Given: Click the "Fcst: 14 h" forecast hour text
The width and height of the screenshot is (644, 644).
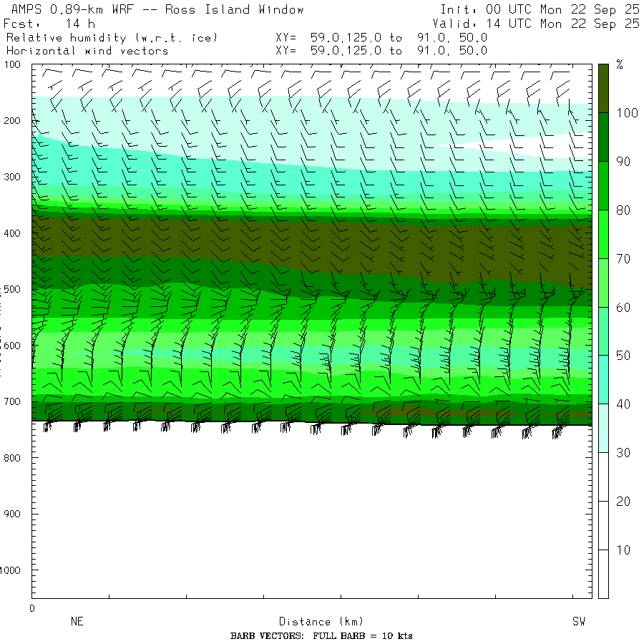Looking at the screenshot, I should (49, 24).
